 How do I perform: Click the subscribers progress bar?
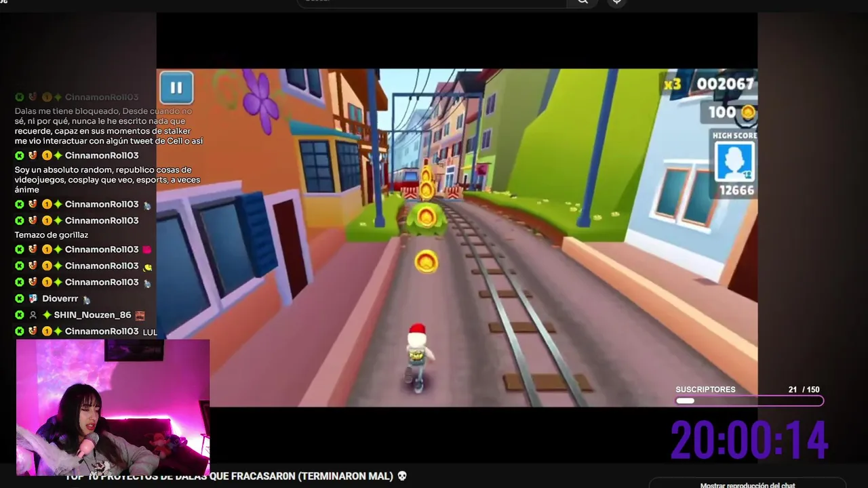tap(749, 401)
